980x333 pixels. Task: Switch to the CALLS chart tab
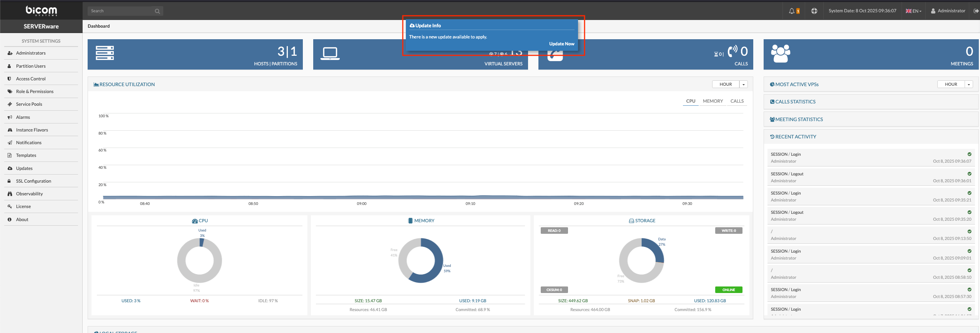[737, 101]
